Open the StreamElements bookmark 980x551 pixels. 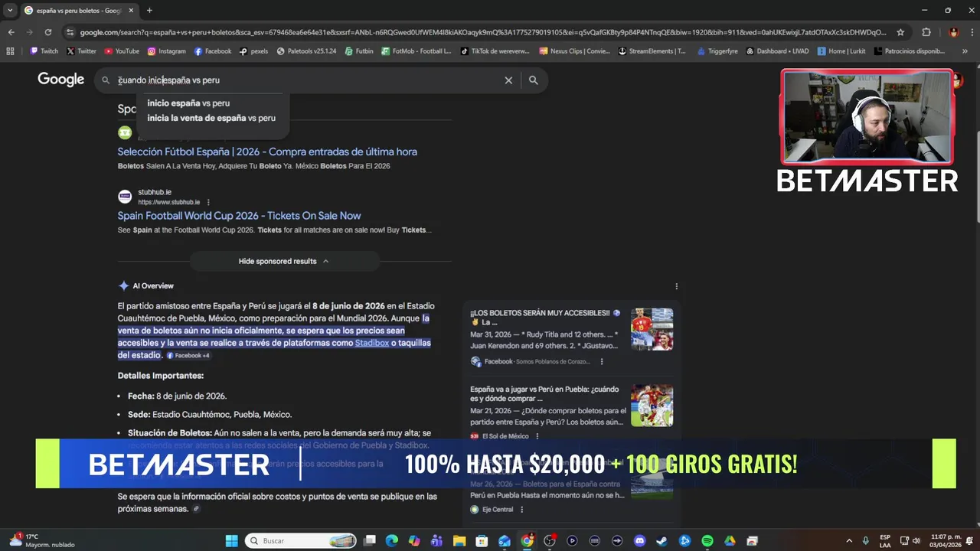click(x=652, y=51)
